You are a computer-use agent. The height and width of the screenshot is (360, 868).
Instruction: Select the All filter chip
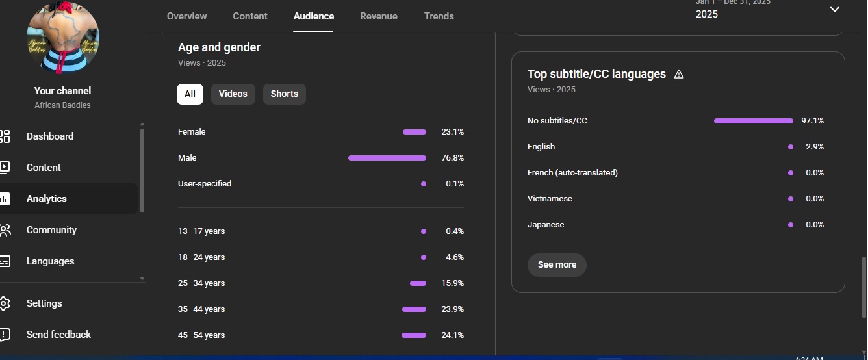(190, 94)
